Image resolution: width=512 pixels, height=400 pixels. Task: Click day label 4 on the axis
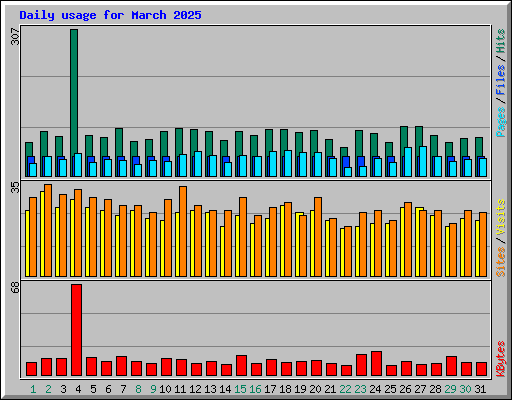tap(78, 389)
